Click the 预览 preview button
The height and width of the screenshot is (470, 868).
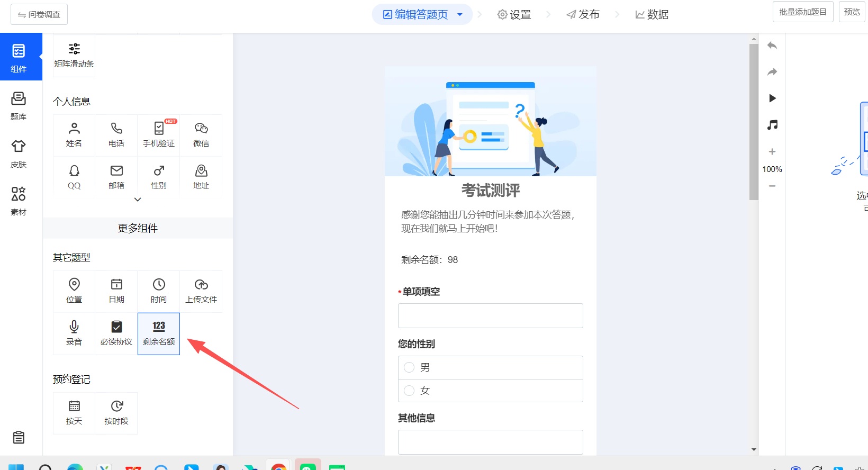pyautogui.click(x=852, y=12)
